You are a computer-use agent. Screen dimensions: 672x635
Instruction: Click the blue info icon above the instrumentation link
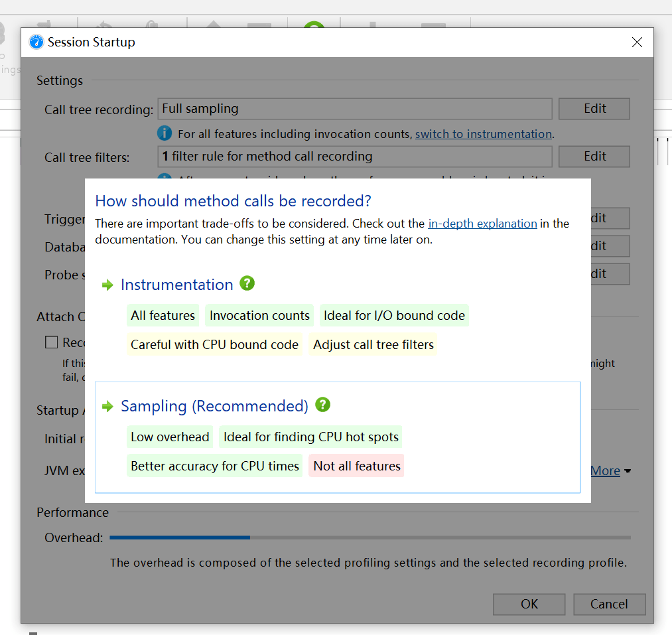[x=165, y=133]
